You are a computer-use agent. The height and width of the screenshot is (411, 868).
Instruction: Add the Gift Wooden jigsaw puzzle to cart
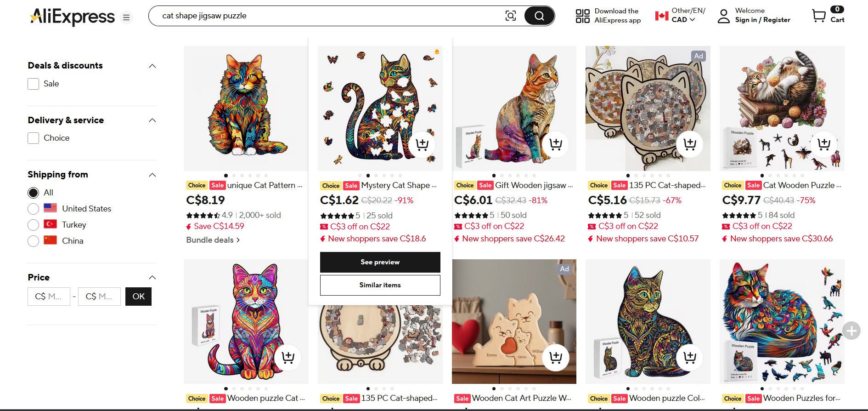pos(556,144)
